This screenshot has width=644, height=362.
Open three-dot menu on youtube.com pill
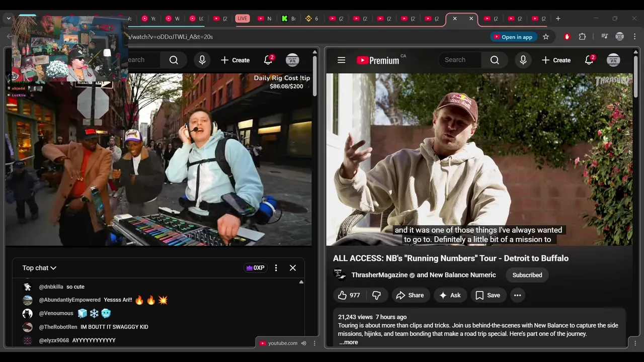pos(314,343)
